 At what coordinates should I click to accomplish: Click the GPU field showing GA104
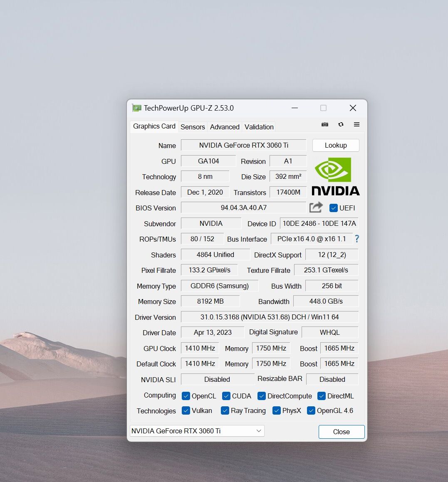208,161
